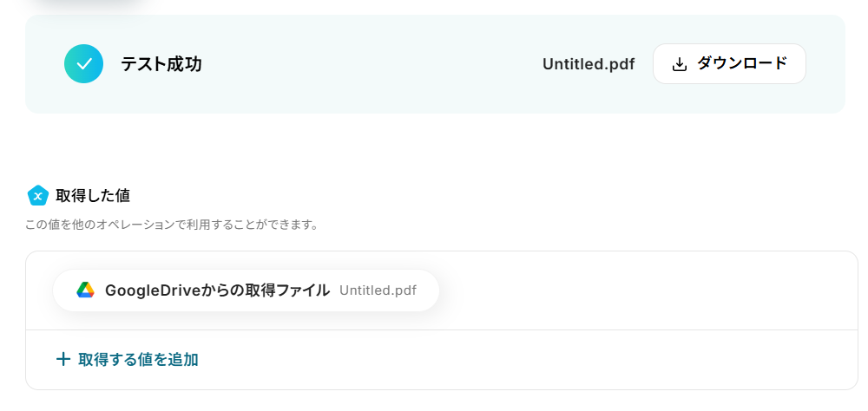Click the download arrow icon
Image resolution: width=868 pixels, height=411 pixels.
coord(680,64)
